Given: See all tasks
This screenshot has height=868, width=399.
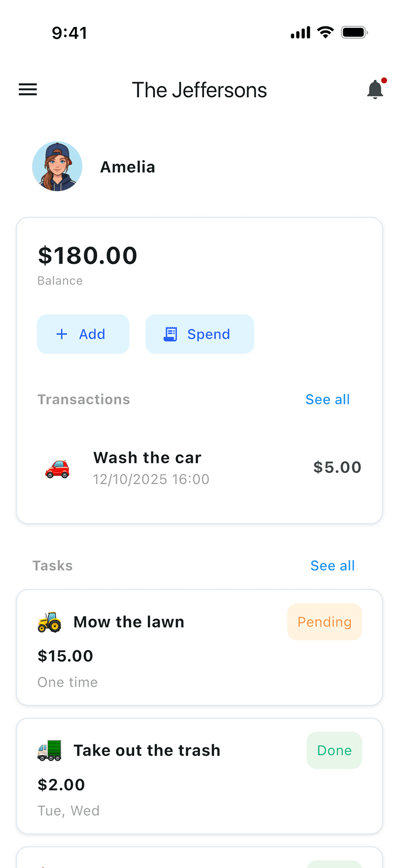Looking at the screenshot, I should [x=332, y=566].
